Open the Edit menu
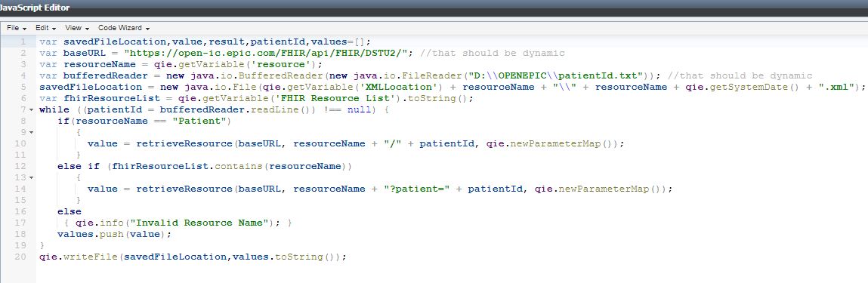868x283 pixels. click(x=46, y=28)
